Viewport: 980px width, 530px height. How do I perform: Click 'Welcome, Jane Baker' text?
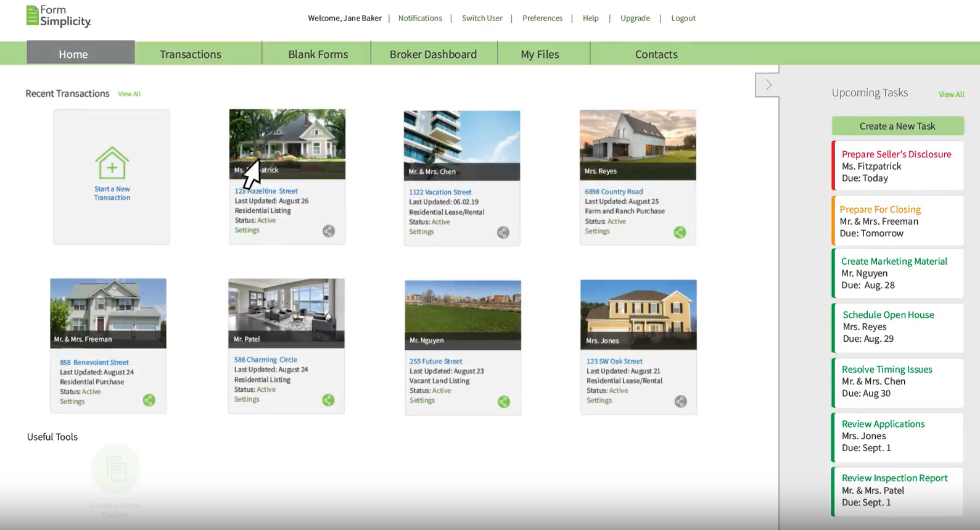345,18
